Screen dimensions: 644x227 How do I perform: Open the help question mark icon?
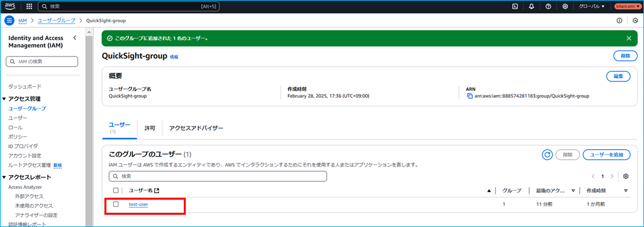point(548,7)
